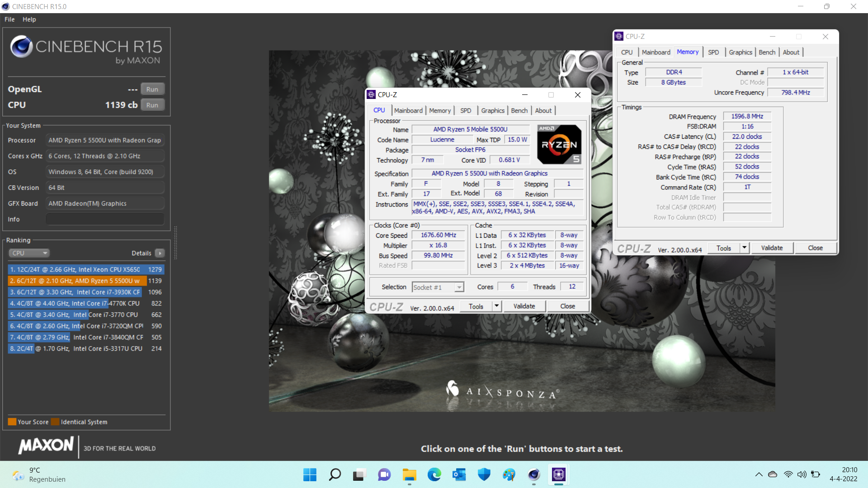The image size is (868, 488).
Task: Click Tools button in Memory window
Action: click(724, 248)
